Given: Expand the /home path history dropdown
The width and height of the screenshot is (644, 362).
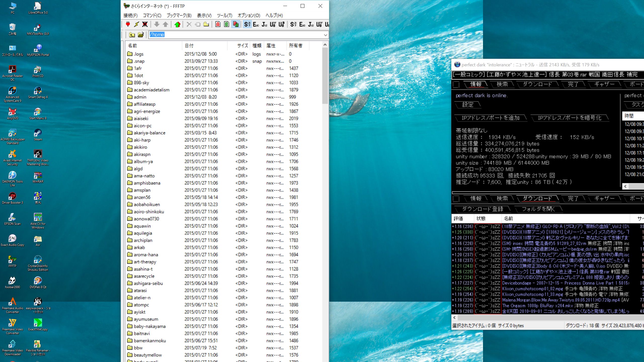Looking at the screenshot, I should pyautogui.click(x=325, y=35).
